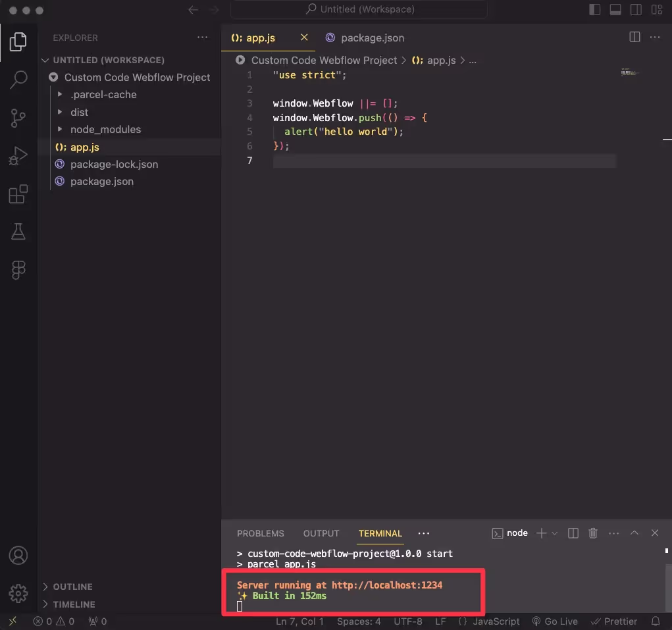Toggle the secondary side bar layout icon
Image resolution: width=672 pixels, height=630 pixels.
tap(636, 9)
